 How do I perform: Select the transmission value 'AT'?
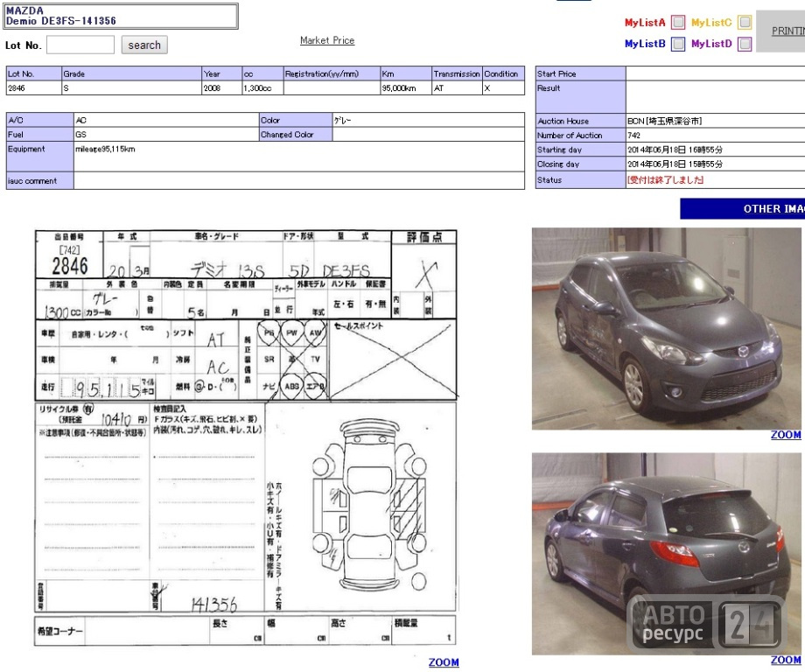tap(438, 88)
